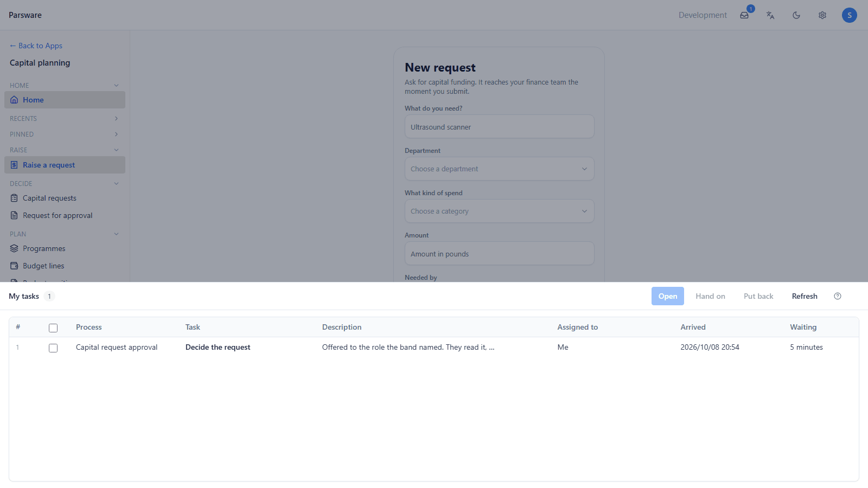Open the user avatar S
This screenshot has width=868, height=488.
click(850, 15)
